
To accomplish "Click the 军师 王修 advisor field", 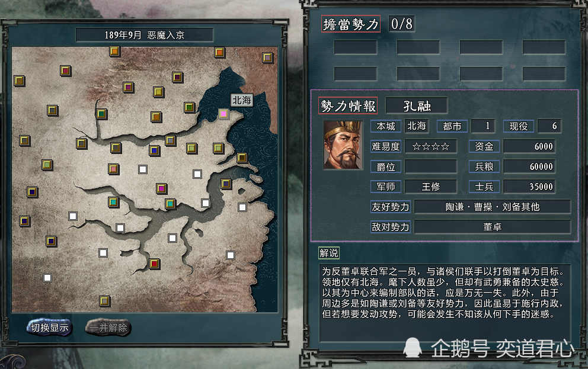I will (x=431, y=187).
